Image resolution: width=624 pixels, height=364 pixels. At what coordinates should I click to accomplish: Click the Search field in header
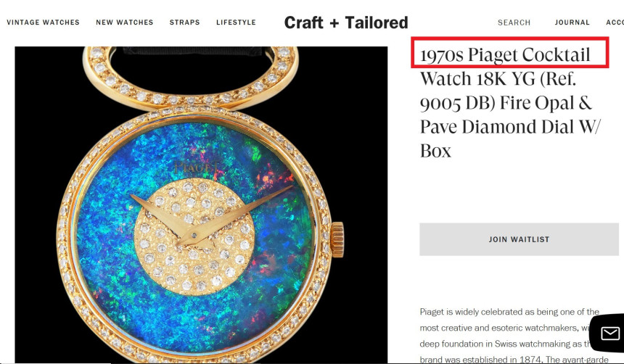514,22
